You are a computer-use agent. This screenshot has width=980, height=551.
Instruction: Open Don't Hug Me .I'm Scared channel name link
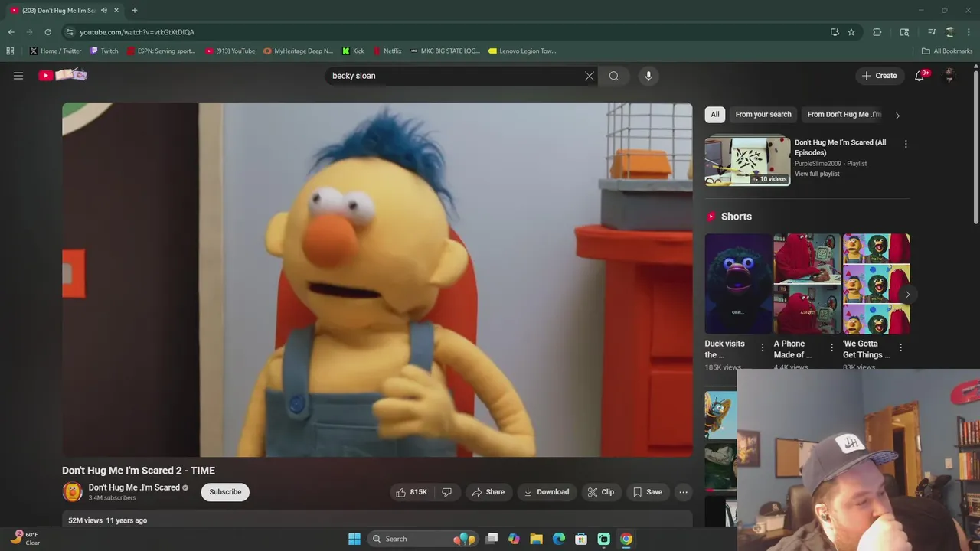point(134,487)
